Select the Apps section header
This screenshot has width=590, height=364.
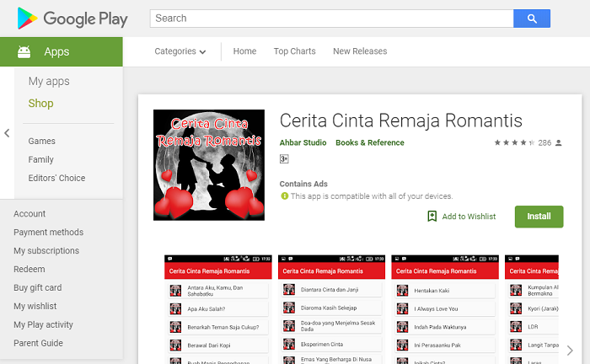click(62, 51)
